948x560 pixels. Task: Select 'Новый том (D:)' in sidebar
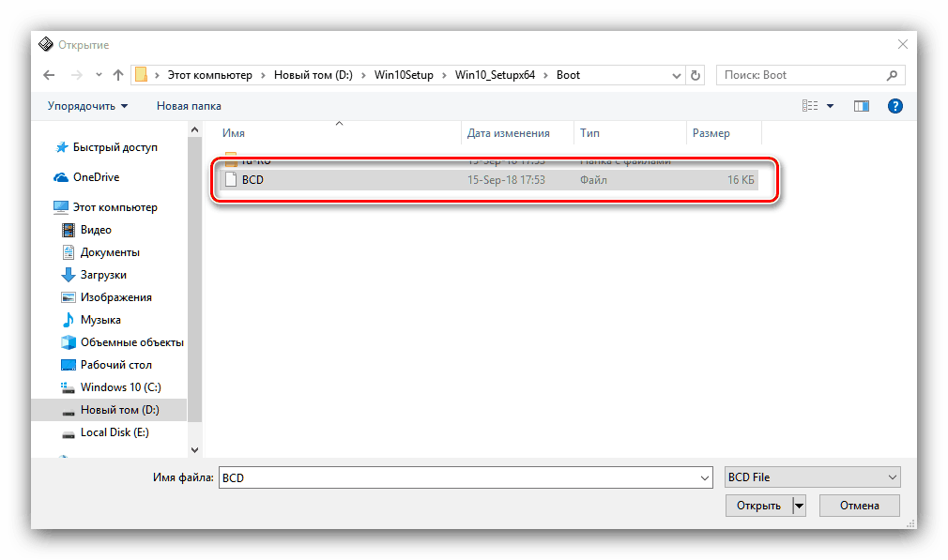pyautogui.click(x=120, y=410)
